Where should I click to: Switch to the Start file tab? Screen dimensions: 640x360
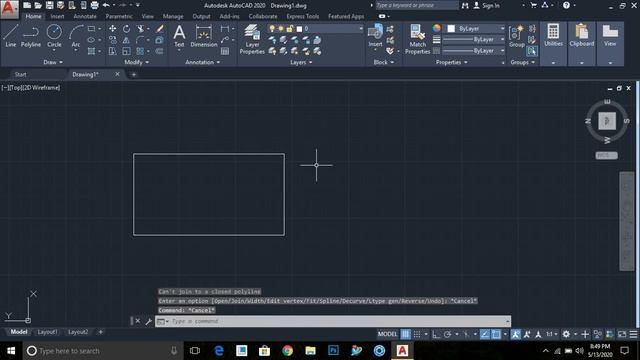[x=20, y=74]
